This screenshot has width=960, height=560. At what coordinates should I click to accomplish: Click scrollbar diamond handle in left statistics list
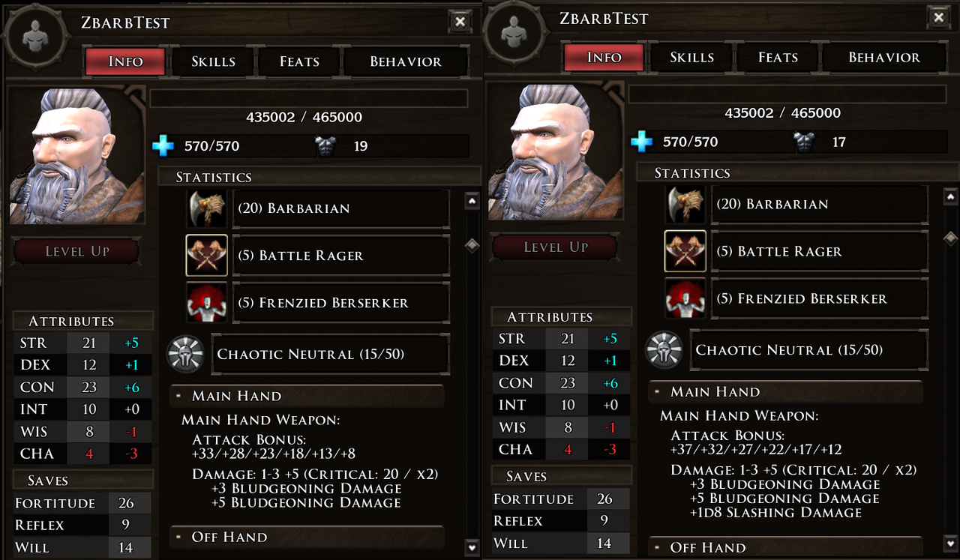click(x=472, y=246)
